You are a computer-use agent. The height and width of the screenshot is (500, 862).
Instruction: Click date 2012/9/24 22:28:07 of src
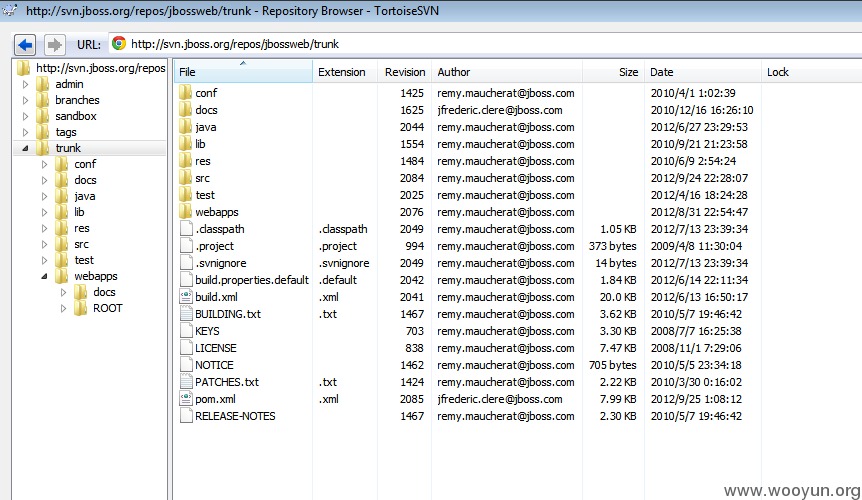tap(699, 177)
